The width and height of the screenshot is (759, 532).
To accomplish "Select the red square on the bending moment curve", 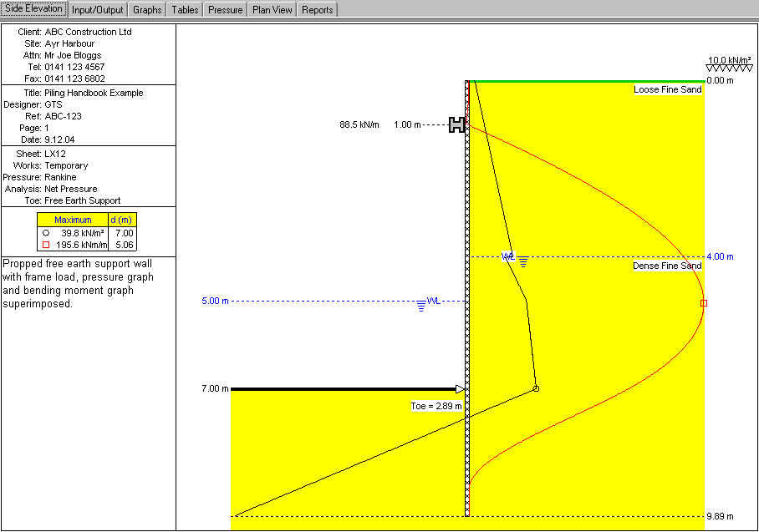I will coord(703,303).
